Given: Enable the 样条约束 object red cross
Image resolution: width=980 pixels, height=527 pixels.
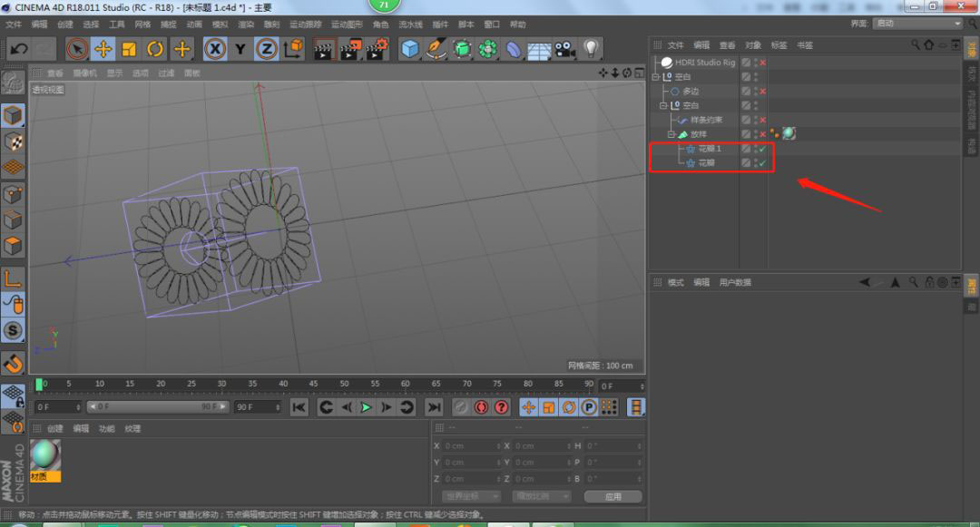Looking at the screenshot, I should click(x=762, y=120).
